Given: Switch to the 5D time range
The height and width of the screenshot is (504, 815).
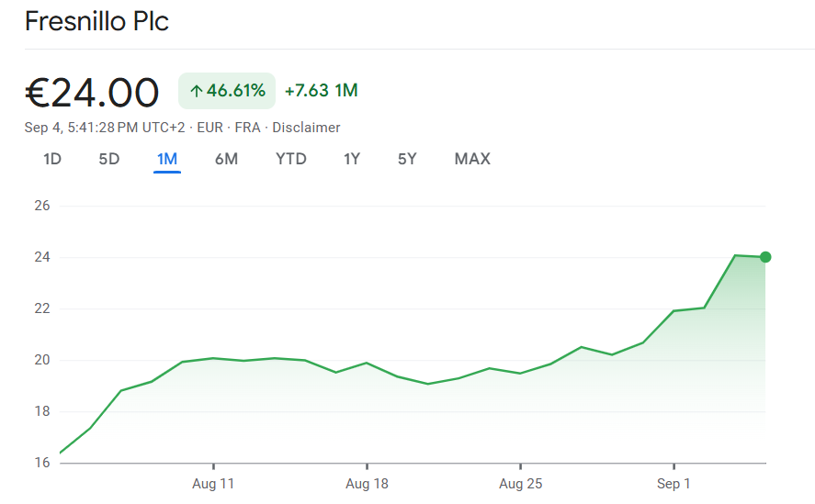Looking at the screenshot, I should click(x=109, y=159).
